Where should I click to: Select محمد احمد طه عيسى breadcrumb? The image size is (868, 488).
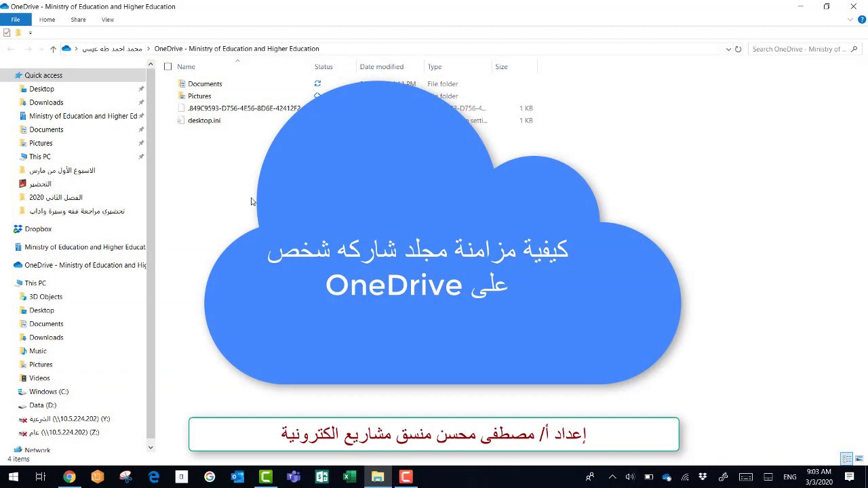(x=113, y=49)
